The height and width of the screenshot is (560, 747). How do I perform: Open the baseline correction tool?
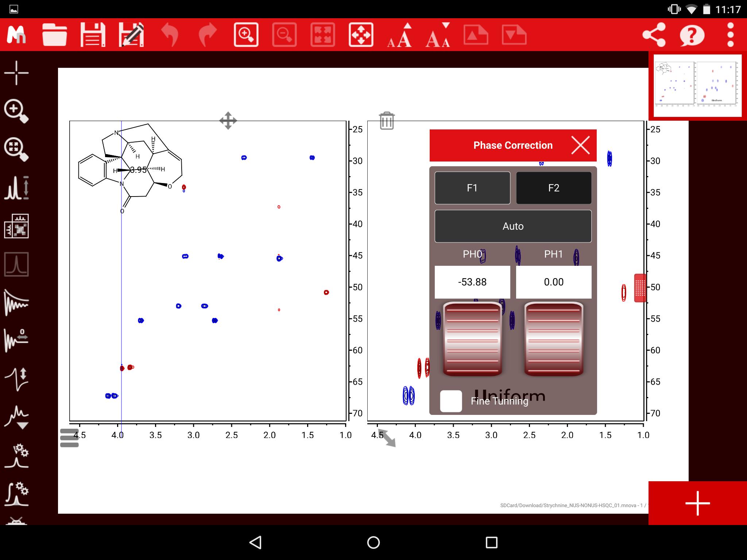pos(16,417)
